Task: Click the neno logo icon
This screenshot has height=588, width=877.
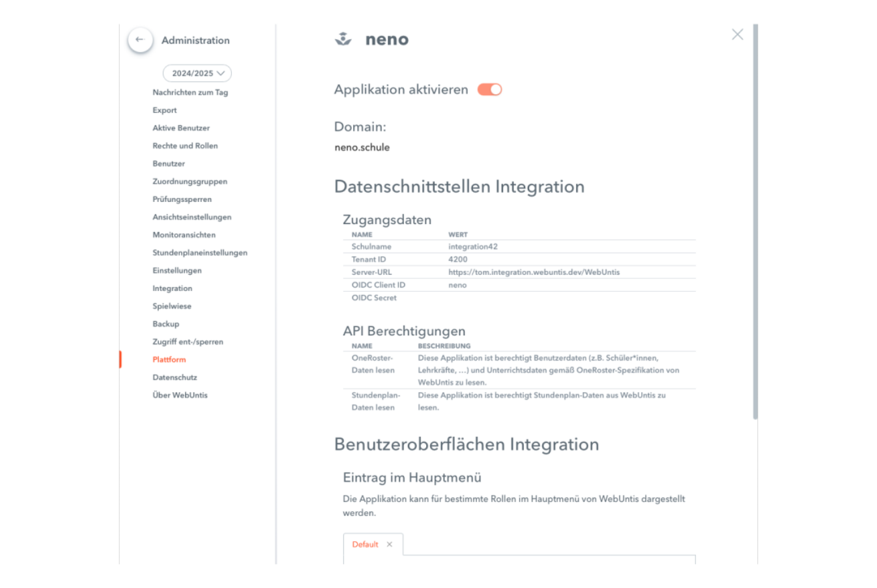Action: point(343,39)
